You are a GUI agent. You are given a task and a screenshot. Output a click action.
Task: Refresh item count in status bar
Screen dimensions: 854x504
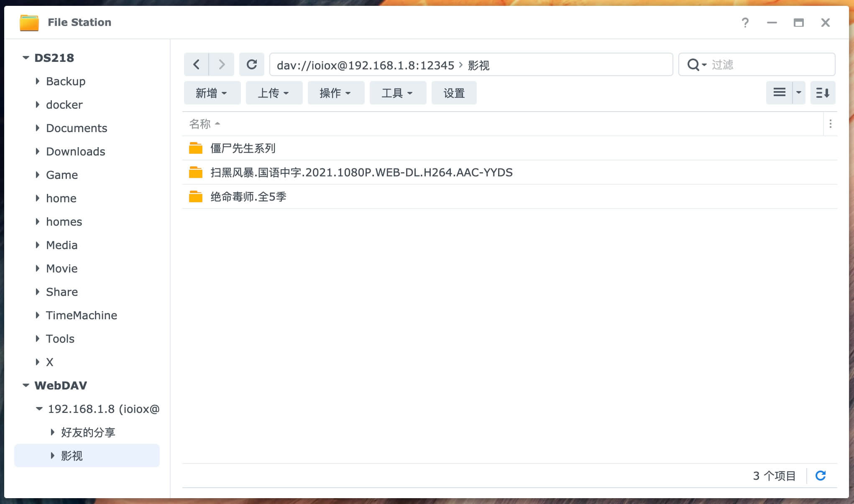821,476
